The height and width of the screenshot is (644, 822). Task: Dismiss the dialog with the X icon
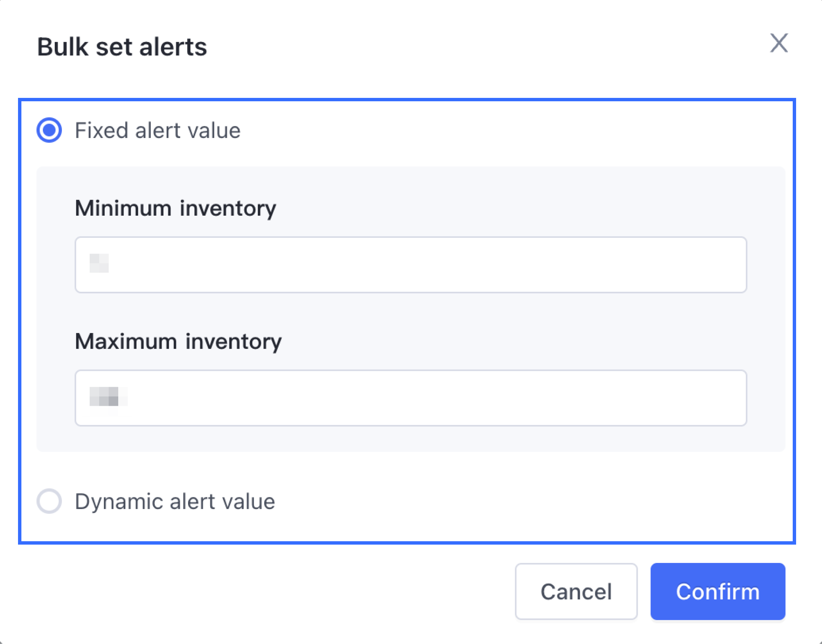coord(778,44)
